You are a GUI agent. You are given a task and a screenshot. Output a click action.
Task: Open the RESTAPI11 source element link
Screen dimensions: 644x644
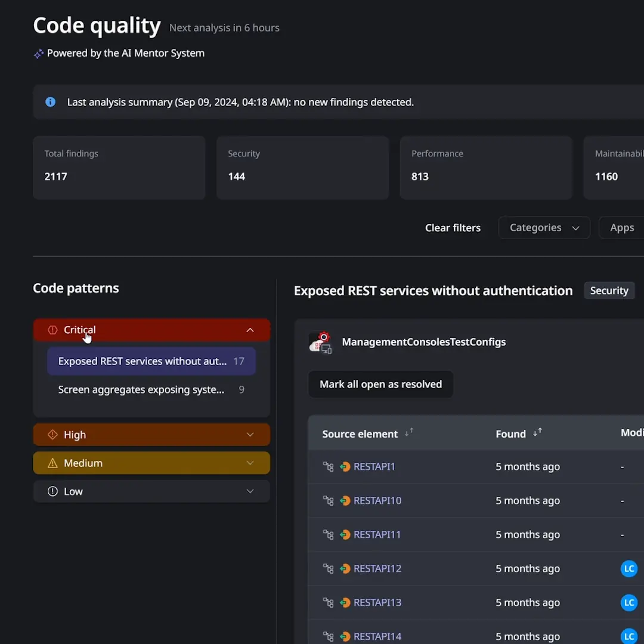(377, 534)
